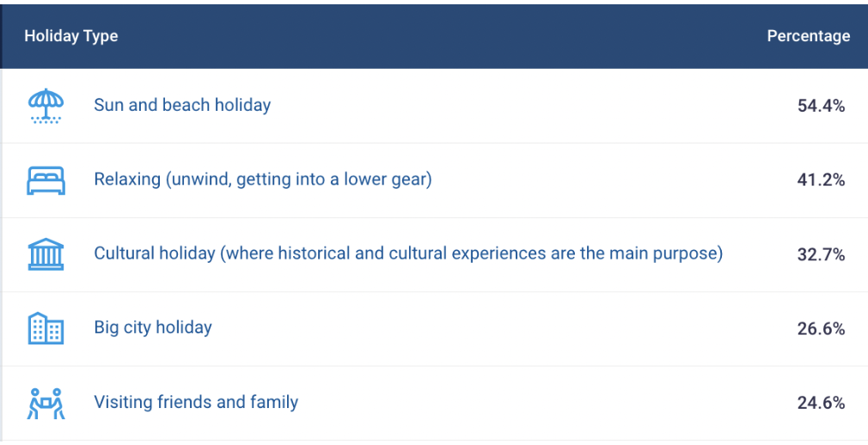Click the city buildings icon
Viewport: 868px width, 445px height.
(46, 328)
